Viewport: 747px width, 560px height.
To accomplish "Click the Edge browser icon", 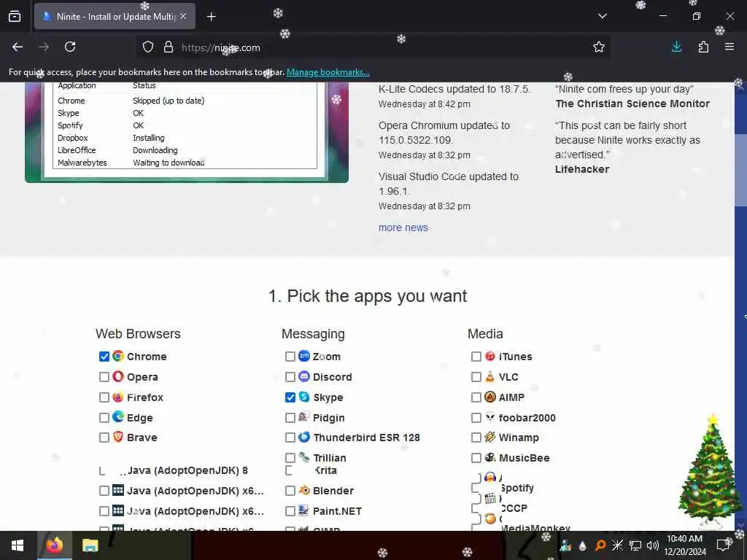I will [x=118, y=417].
